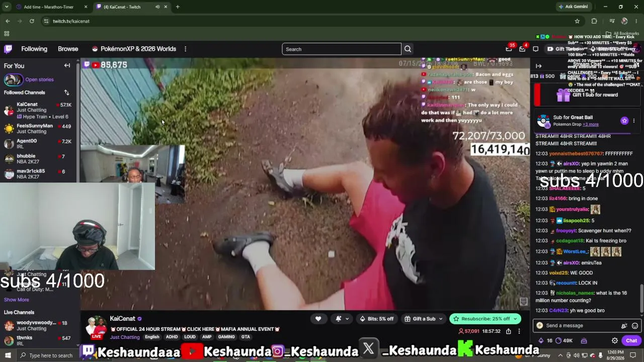
Task: Open the Browse page
Action: (68, 49)
